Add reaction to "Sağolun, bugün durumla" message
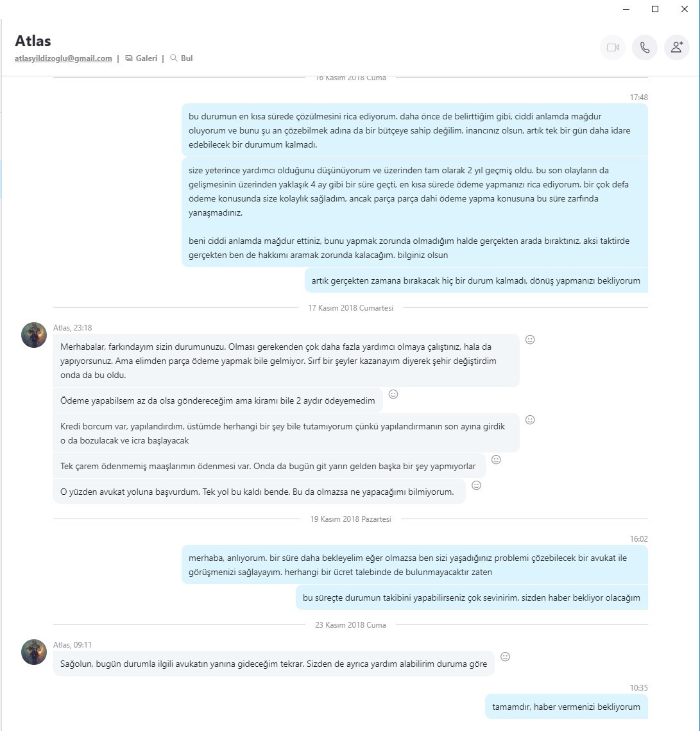 [505, 657]
